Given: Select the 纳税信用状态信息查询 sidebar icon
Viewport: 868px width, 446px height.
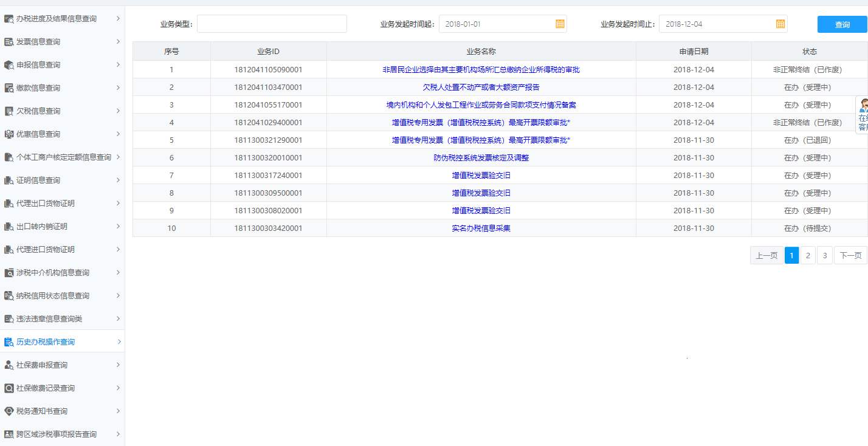Looking at the screenshot, I should (10, 295).
